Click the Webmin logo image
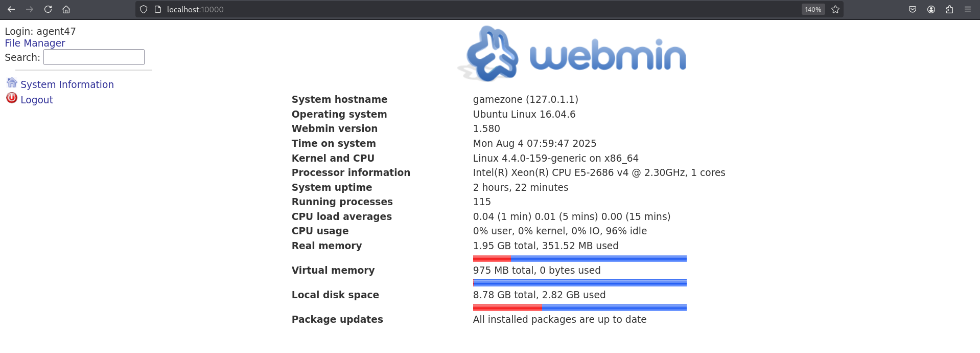This screenshot has width=980, height=353. pos(573,54)
